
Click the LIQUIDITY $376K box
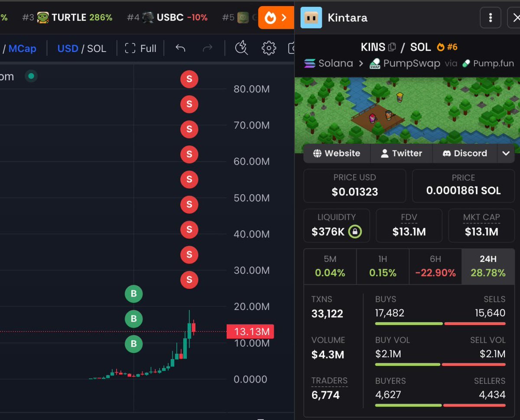[x=337, y=225]
